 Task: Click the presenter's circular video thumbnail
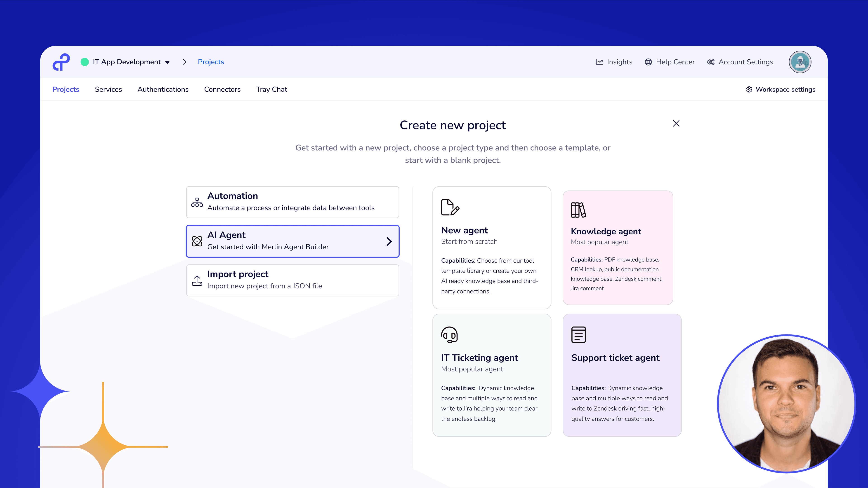786,404
